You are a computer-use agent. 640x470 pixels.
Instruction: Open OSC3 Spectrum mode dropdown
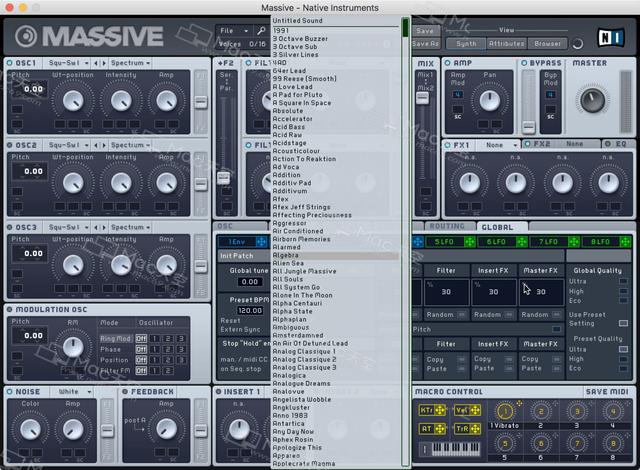point(131,227)
